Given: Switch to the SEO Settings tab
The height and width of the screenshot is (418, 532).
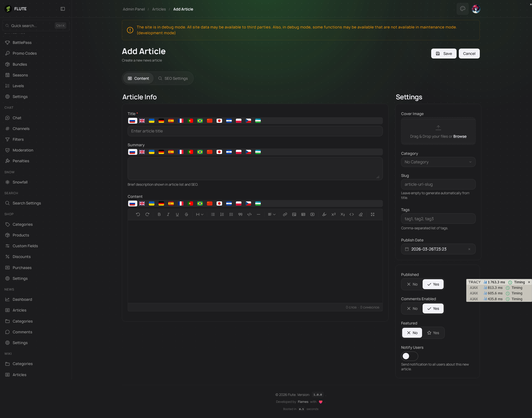Looking at the screenshot, I should (173, 78).
